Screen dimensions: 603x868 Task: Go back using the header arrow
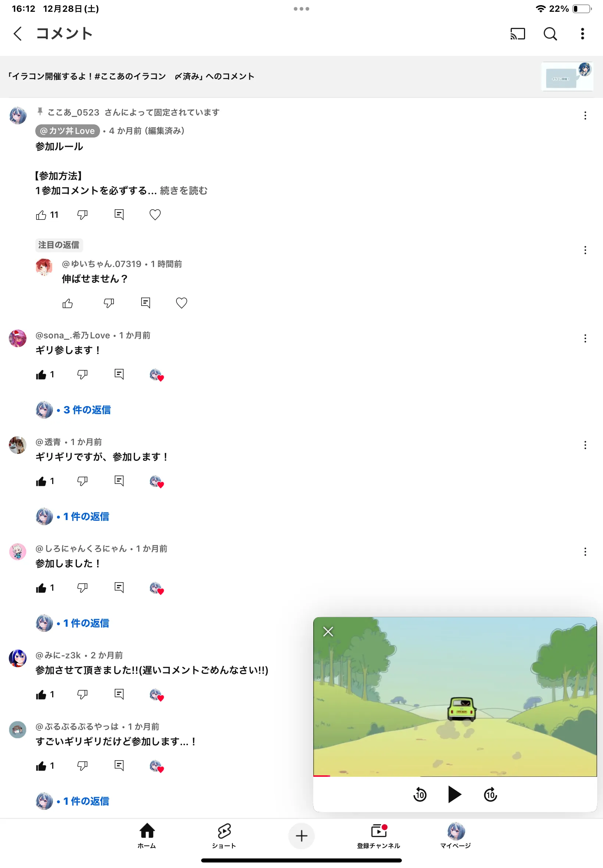pos(17,33)
